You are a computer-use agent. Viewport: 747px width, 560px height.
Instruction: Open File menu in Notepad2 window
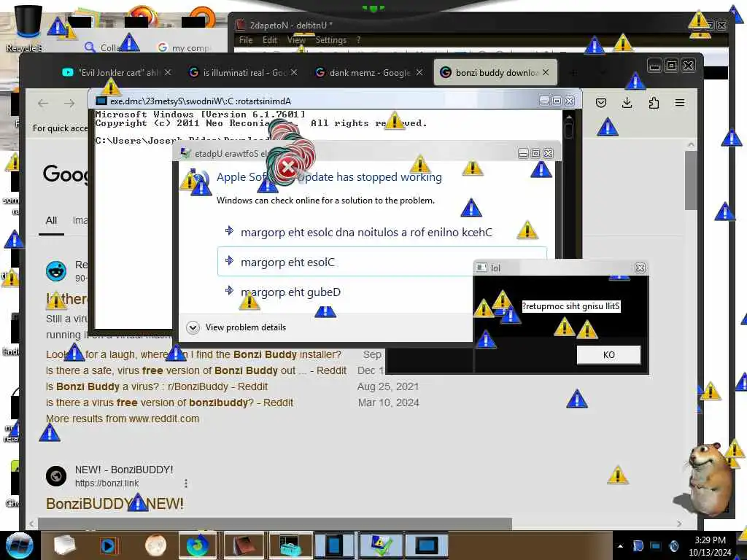click(x=246, y=40)
